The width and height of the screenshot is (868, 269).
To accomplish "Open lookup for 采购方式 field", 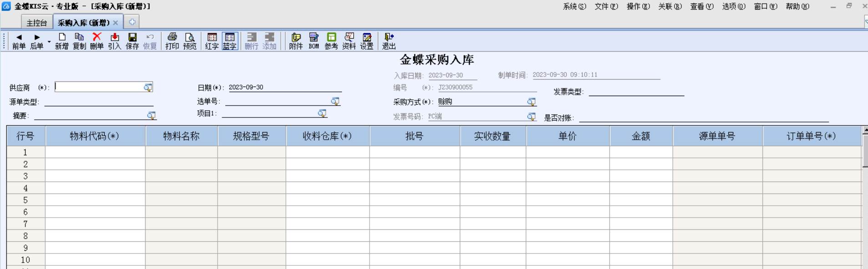I will (531, 102).
